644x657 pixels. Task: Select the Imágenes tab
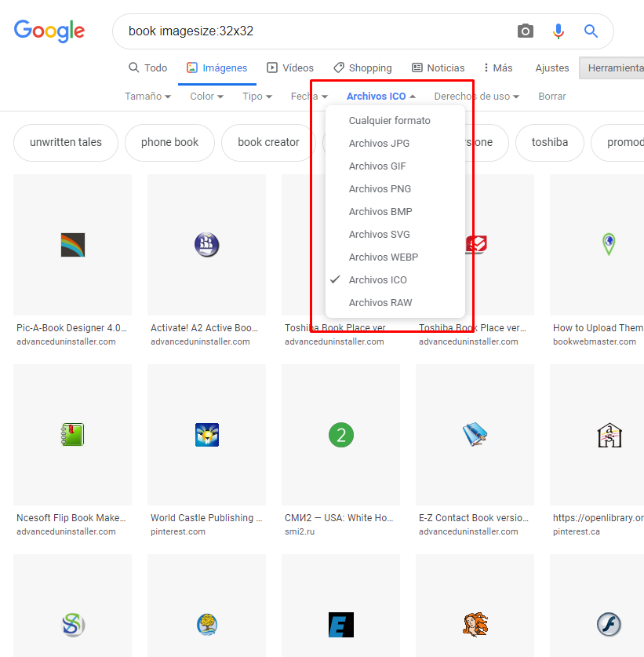pyautogui.click(x=217, y=68)
